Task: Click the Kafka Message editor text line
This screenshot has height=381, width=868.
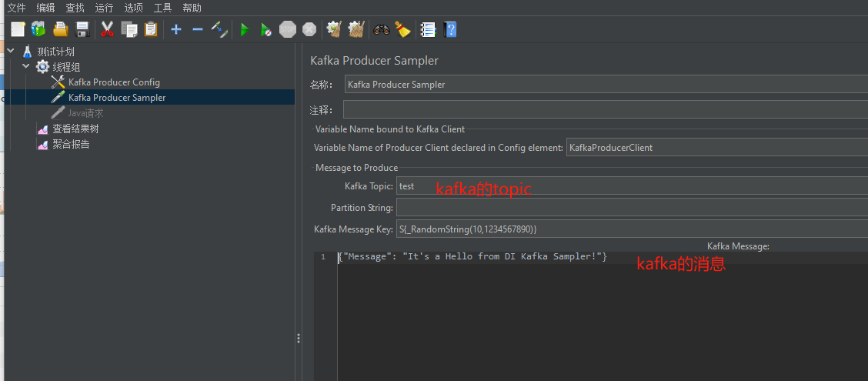Action: coord(472,257)
